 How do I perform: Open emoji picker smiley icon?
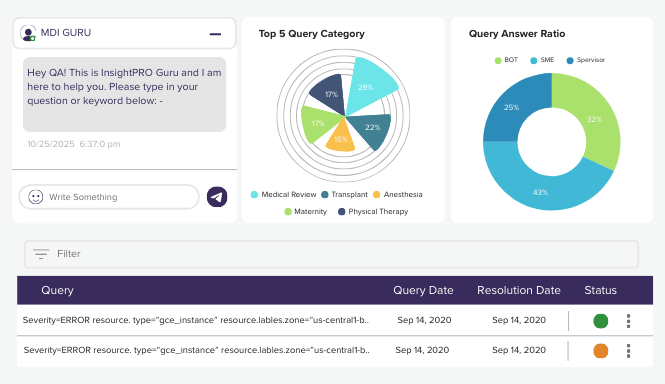tap(36, 197)
